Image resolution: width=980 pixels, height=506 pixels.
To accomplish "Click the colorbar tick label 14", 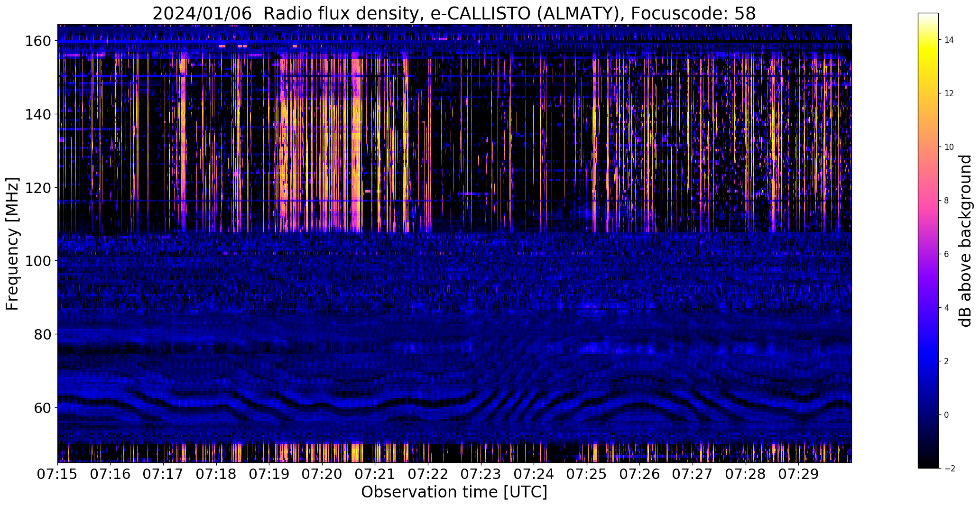I will coord(949,40).
